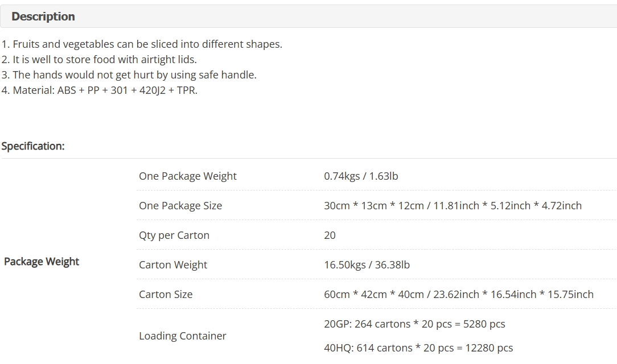Click the Loading Container label
The image size is (617, 364).
tap(183, 336)
